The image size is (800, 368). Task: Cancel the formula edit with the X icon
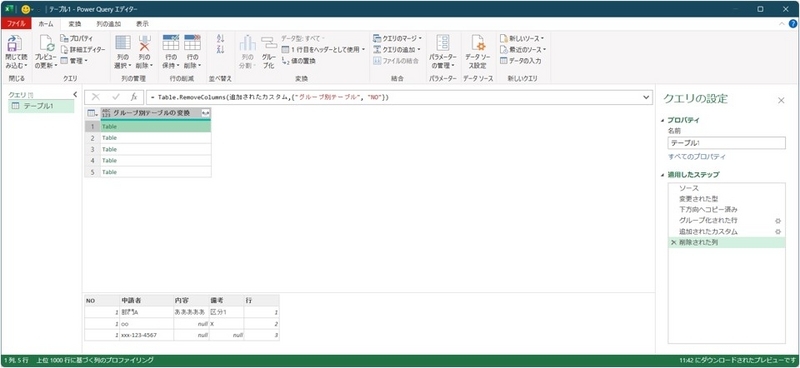95,97
